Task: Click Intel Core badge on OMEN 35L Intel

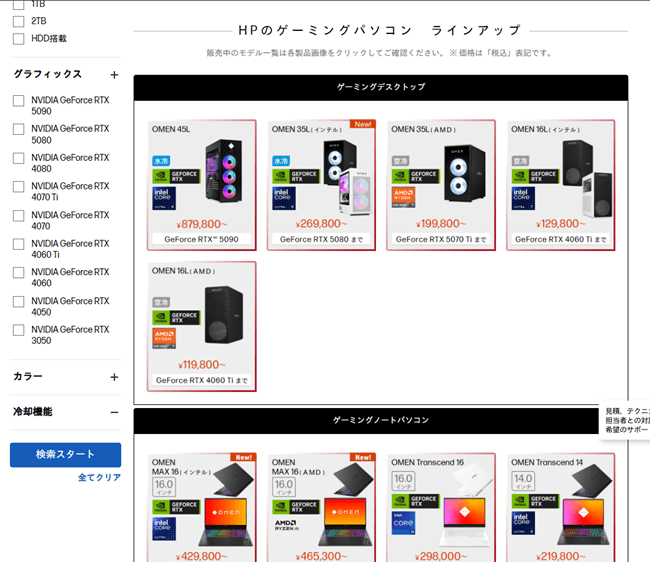Action: click(284, 198)
